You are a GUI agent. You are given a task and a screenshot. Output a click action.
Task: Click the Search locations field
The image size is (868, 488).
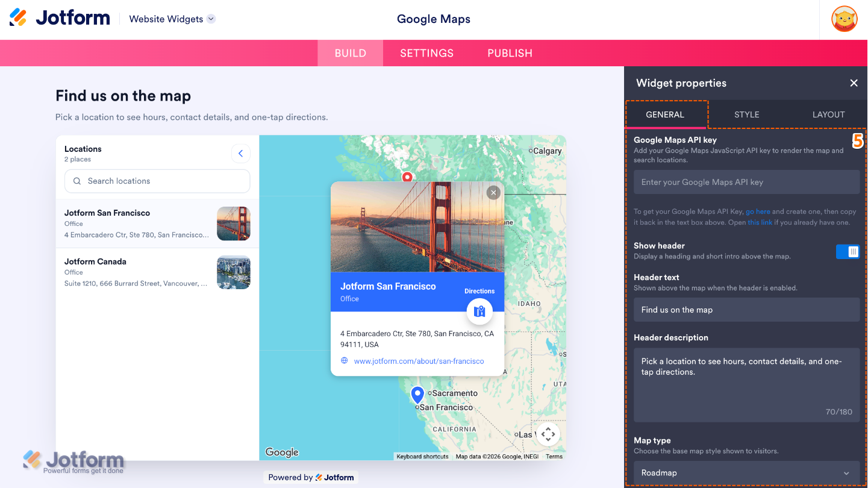[x=157, y=181]
